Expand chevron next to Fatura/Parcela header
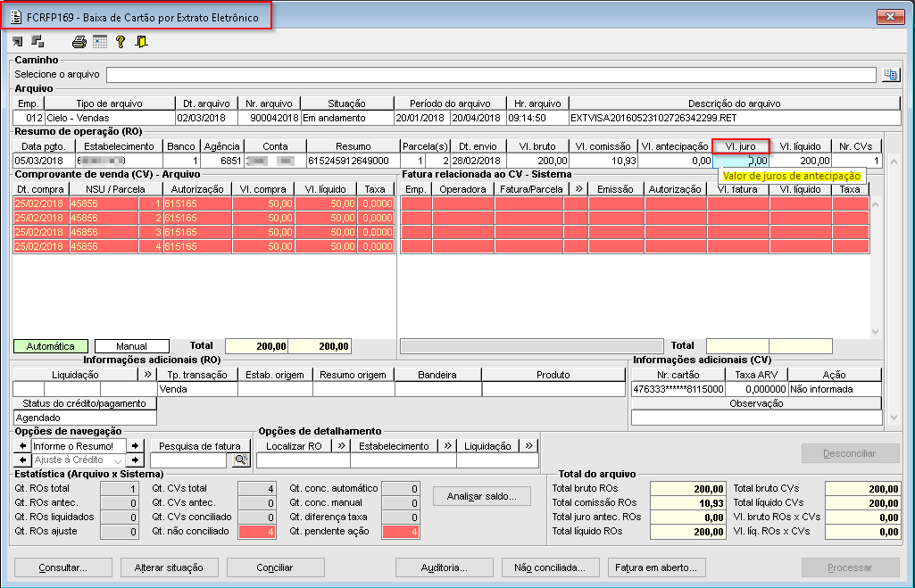The image size is (915, 588). pos(578,189)
